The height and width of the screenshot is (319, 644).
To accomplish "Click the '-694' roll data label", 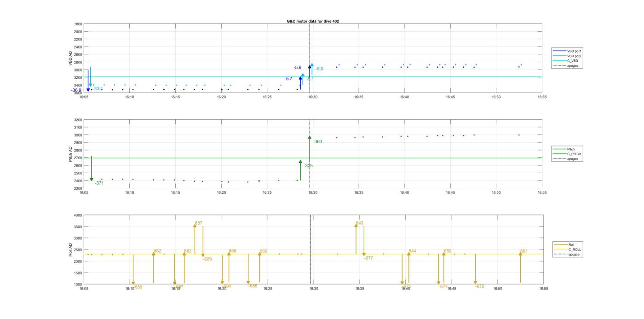I will [x=226, y=286].
